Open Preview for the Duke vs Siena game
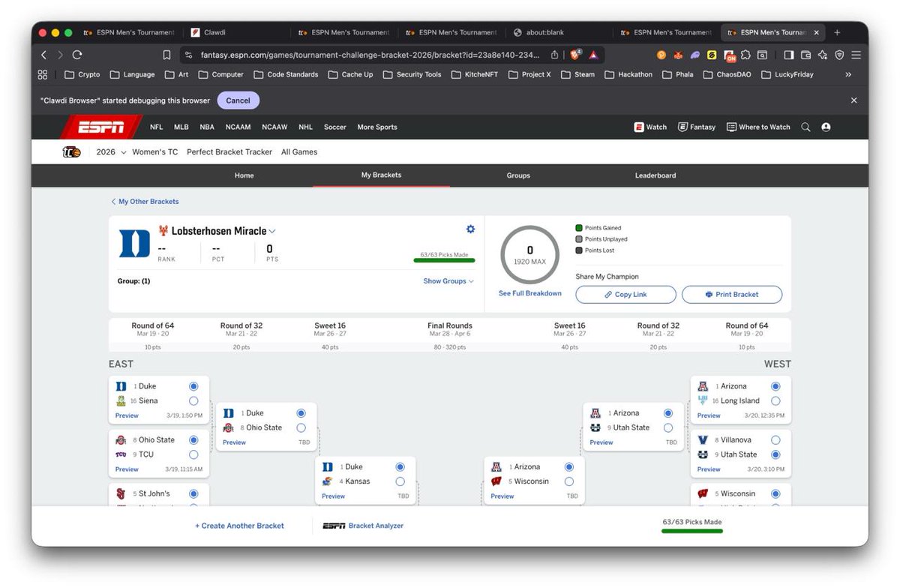Image resolution: width=900 pixels, height=588 pixels. pyautogui.click(x=127, y=415)
